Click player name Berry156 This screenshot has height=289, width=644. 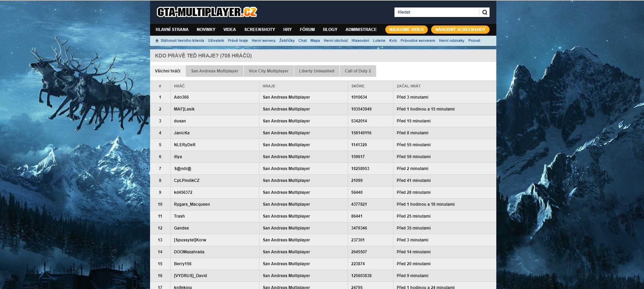point(183,264)
